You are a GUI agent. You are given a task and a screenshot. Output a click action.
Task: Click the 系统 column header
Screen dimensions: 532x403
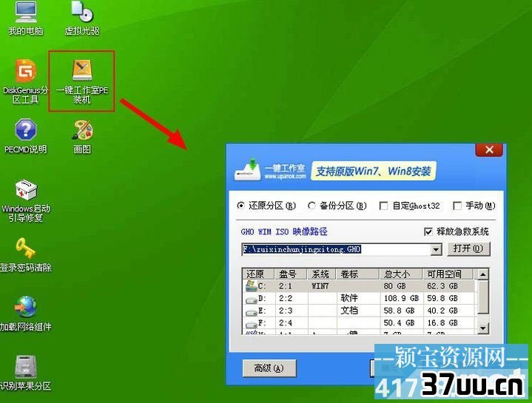322,274
